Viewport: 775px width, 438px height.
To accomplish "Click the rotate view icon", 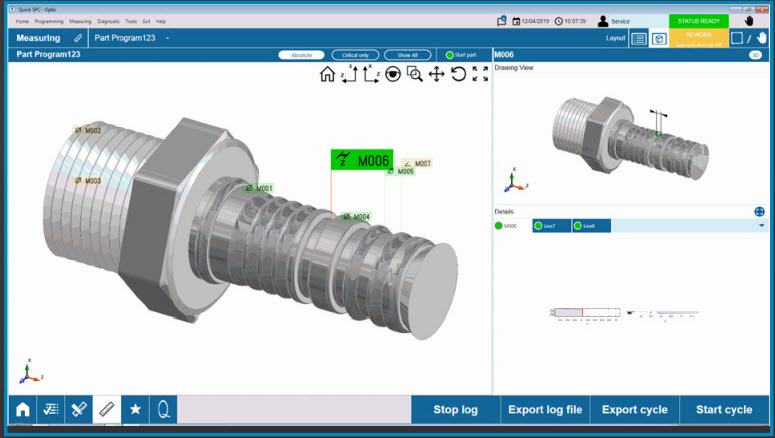I will [458, 74].
